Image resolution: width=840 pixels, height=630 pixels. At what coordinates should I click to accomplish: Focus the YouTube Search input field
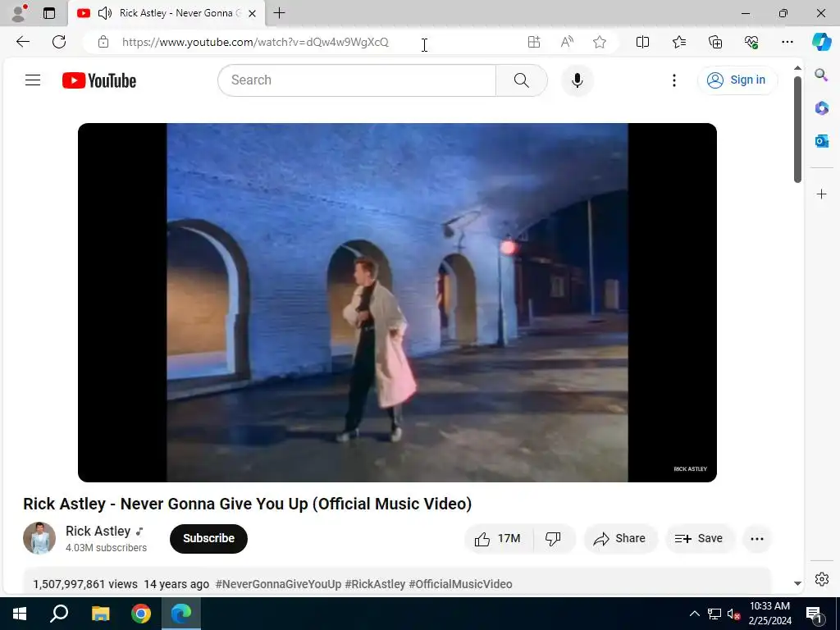(x=357, y=80)
